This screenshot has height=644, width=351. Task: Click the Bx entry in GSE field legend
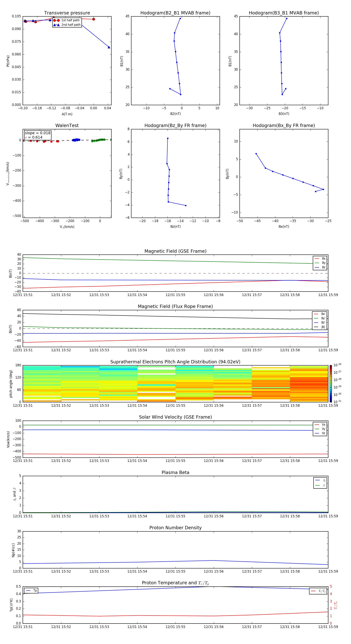[320, 259]
